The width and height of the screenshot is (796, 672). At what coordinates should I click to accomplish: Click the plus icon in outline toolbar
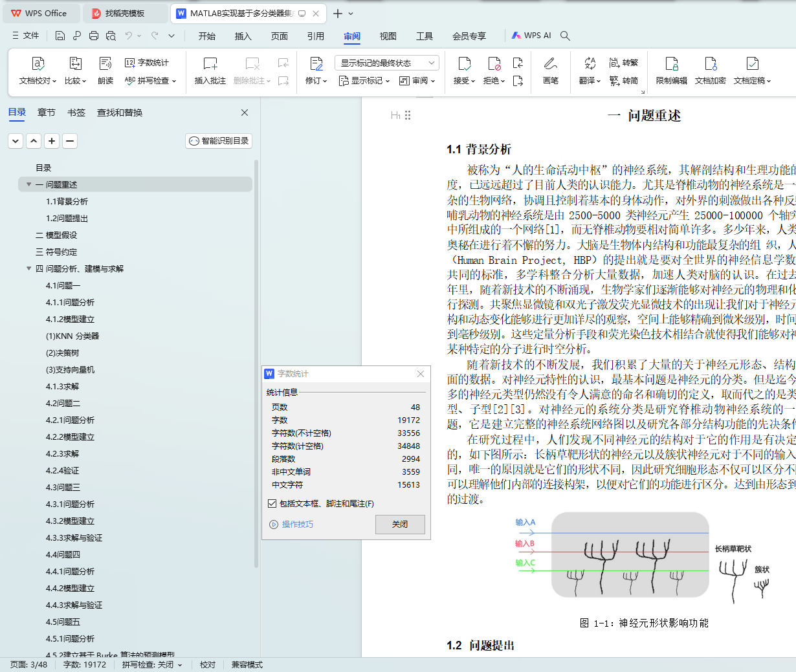click(x=52, y=140)
